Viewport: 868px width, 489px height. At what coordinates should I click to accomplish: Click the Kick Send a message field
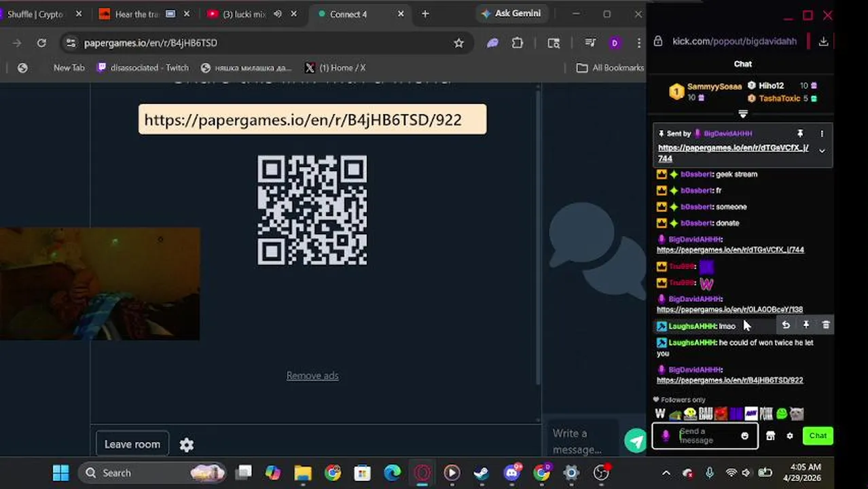pos(706,436)
